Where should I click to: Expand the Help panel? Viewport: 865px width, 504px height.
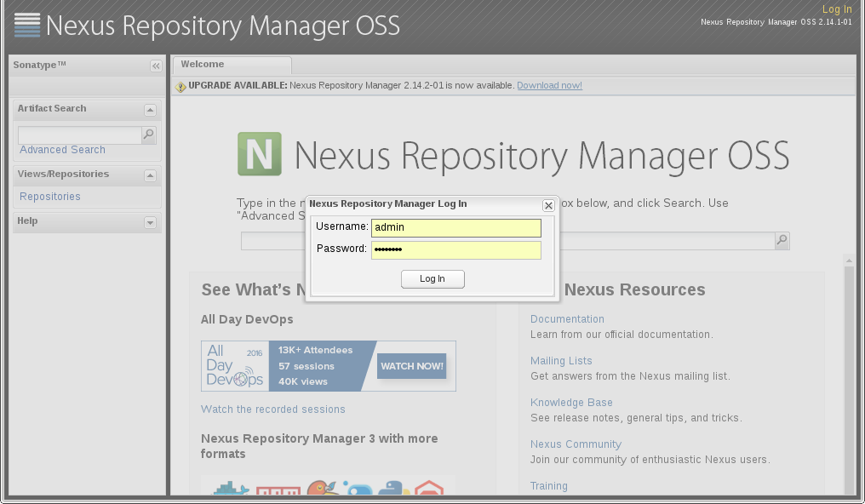[x=150, y=222]
